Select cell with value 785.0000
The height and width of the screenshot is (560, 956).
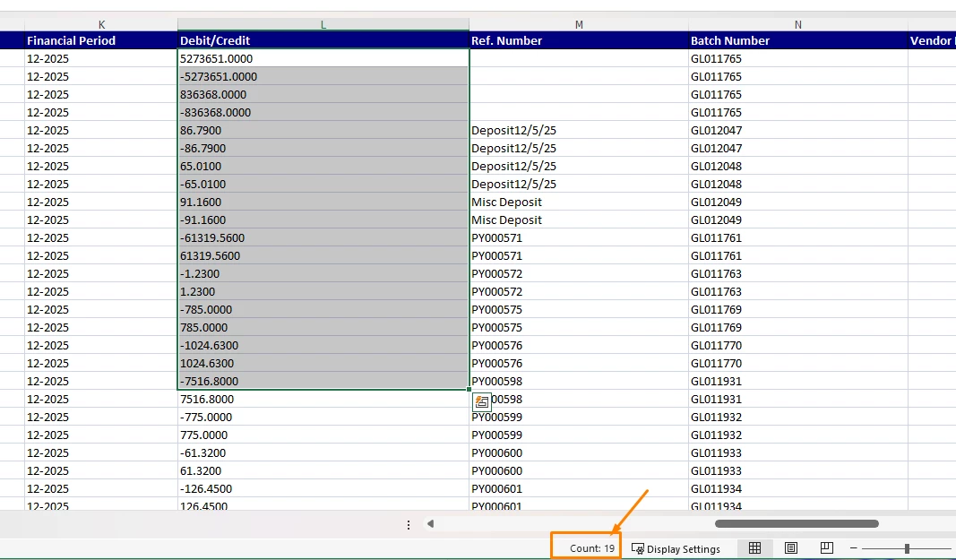click(x=323, y=328)
